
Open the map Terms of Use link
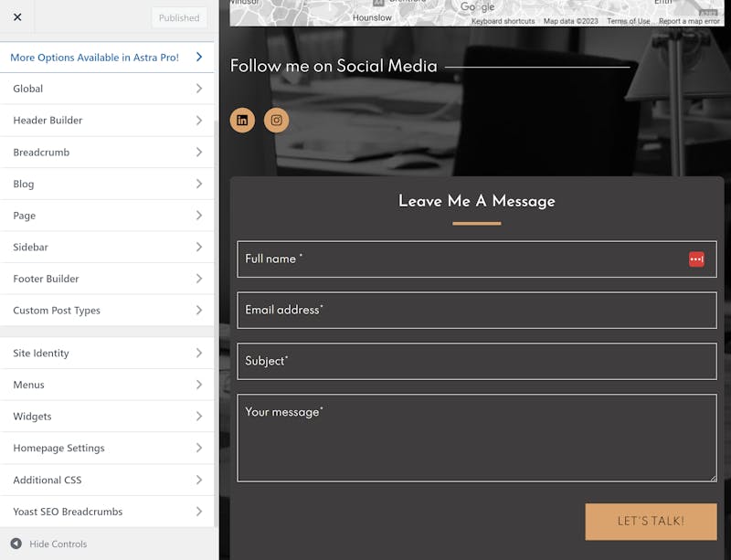tap(628, 21)
